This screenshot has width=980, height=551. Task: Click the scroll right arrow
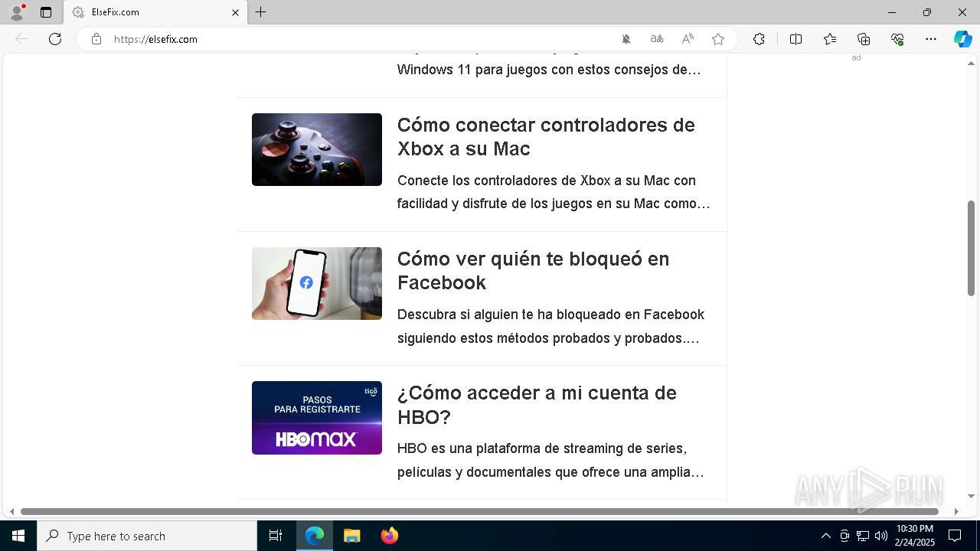coord(956,511)
